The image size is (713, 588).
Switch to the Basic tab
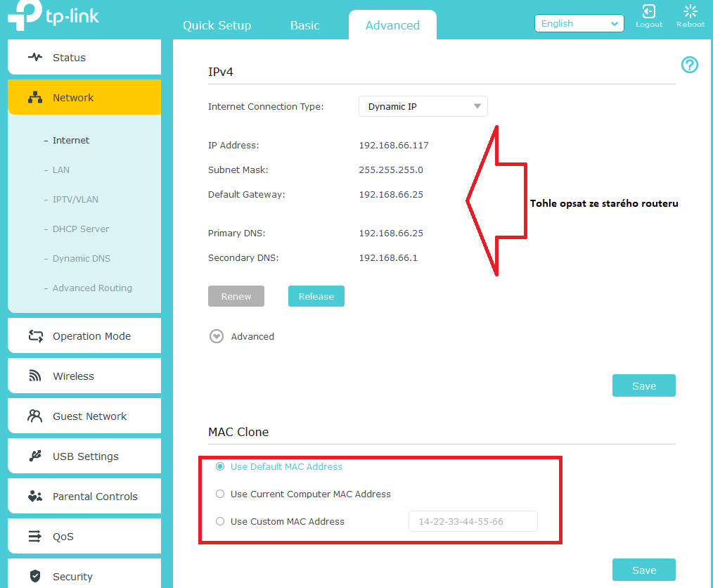pos(304,25)
